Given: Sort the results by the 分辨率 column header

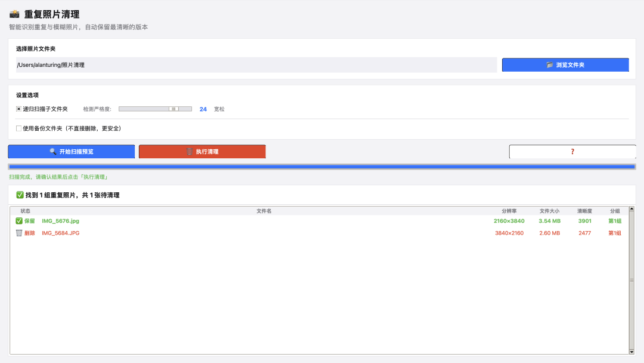Looking at the screenshot, I should [x=509, y=211].
